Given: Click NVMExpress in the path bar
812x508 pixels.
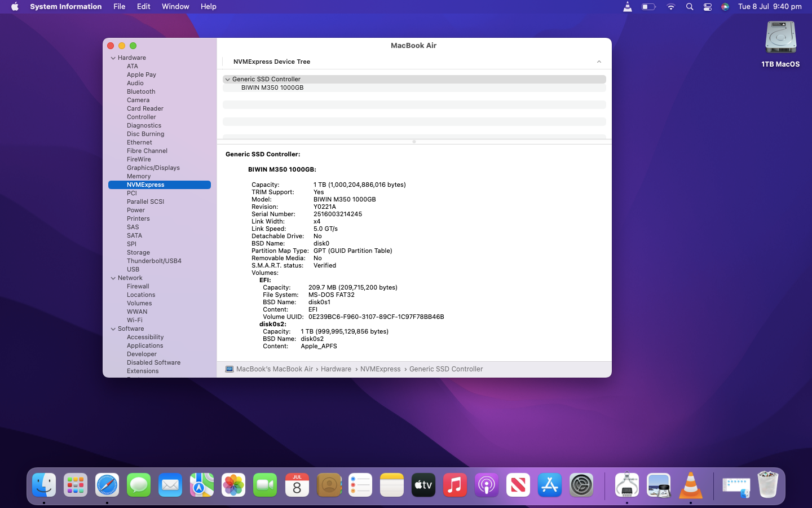Looking at the screenshot, I should (x=381, y=369).
